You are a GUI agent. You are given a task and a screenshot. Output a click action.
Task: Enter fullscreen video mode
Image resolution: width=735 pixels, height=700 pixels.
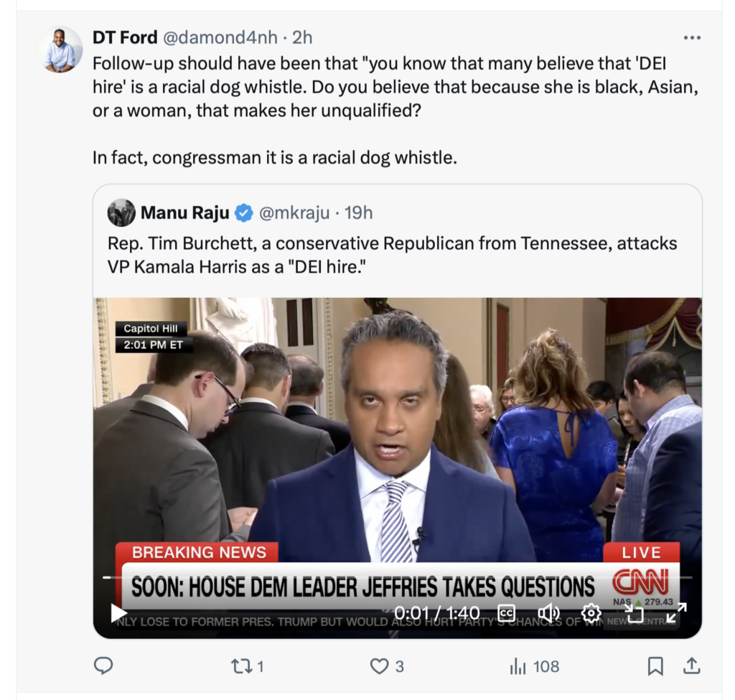[676, 613]
